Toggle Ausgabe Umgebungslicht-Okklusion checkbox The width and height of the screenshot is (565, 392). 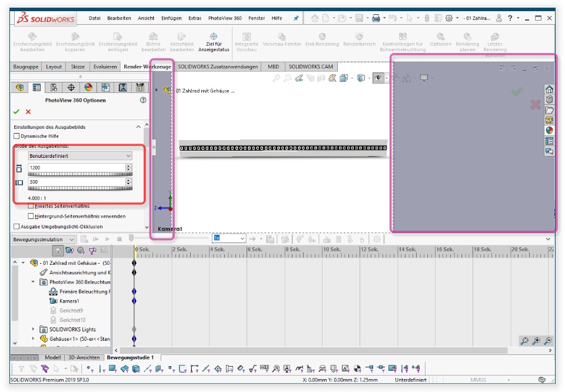coord(16,226)
